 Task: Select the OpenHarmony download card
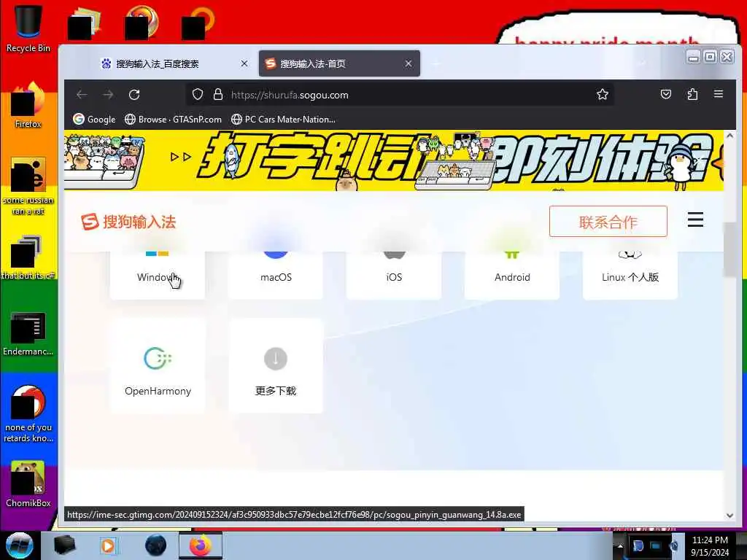point(158,366)
